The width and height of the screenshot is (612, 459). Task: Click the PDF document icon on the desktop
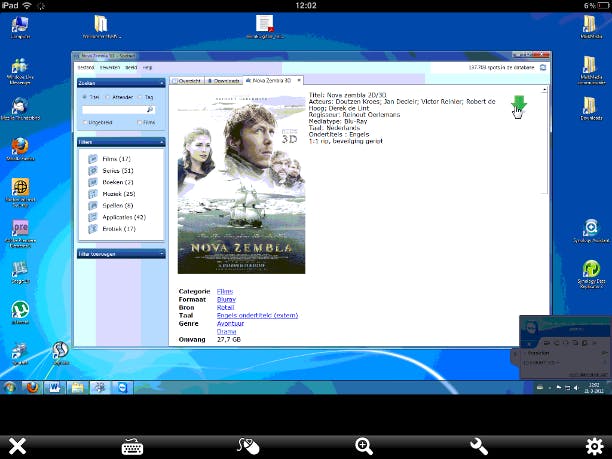[265, 27]
